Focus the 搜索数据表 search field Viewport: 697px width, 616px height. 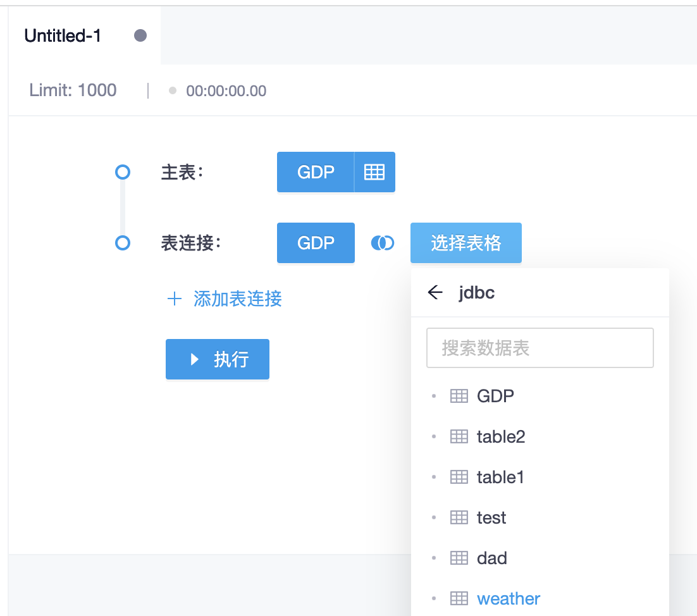click(540, 348)
